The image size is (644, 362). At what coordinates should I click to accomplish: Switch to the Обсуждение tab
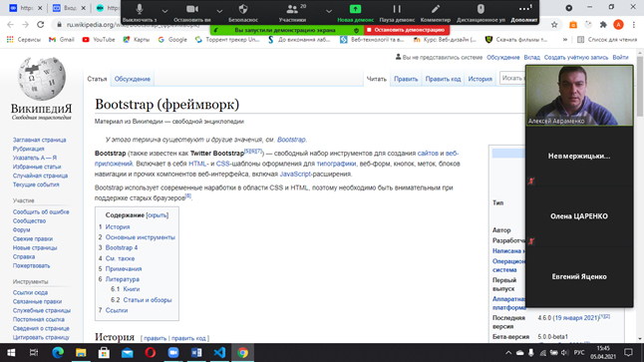coord(133,79)
